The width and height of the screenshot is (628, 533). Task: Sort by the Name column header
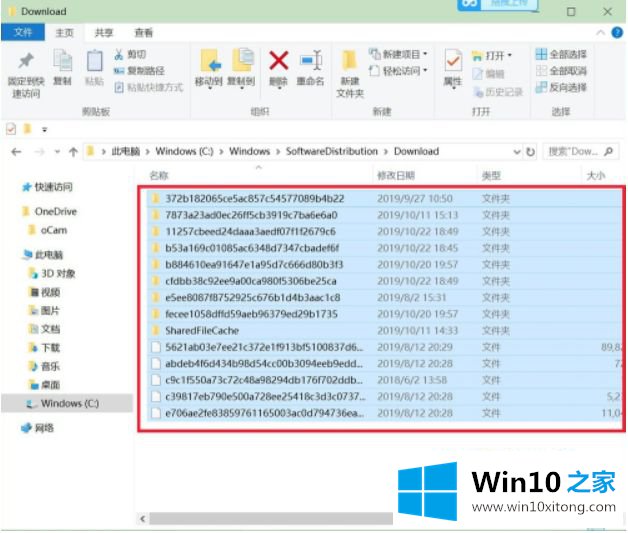click(x=159, y=175)
